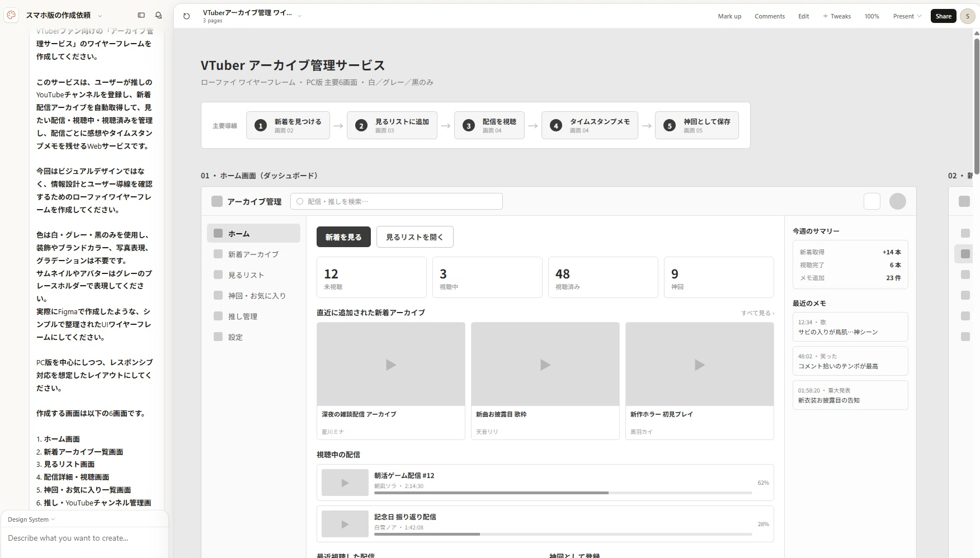The width and height of the screenshot is (980, 558).
Task: Select Edit in the top bar
Action: (803, 16)
